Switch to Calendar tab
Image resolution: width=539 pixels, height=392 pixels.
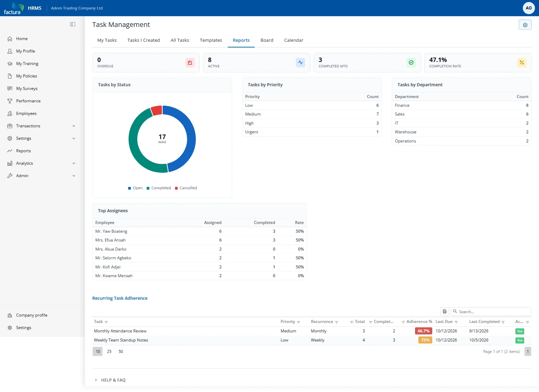[294, 40]
